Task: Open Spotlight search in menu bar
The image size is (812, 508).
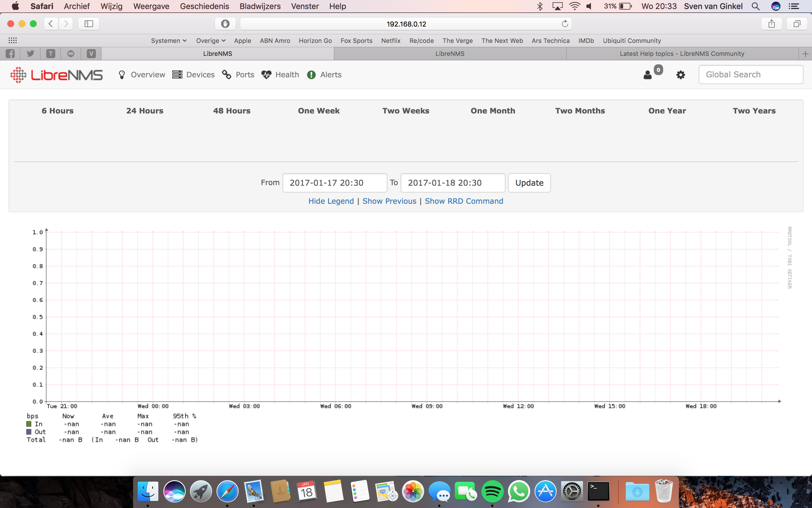Action: pos(756,6)
